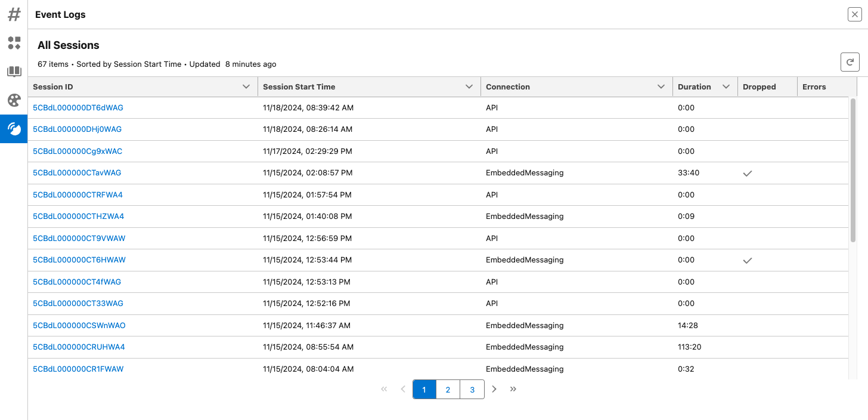The height and width of the screenshot is (420, 868).
Task: Select pagination page 2
Action: click(x=448, y=390)
